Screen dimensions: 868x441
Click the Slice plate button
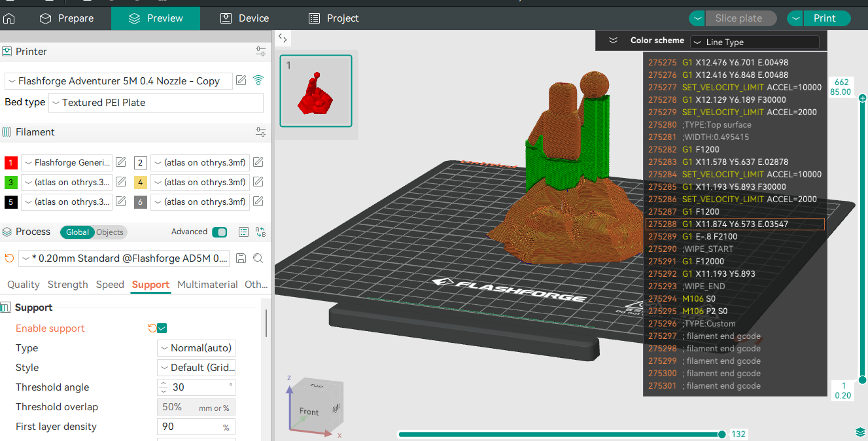pyautogui.click(x=741, y=18)
